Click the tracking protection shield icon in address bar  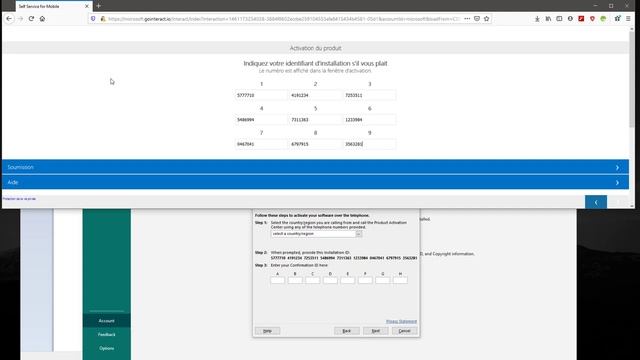pyautogui.click(x=93, y=19)
